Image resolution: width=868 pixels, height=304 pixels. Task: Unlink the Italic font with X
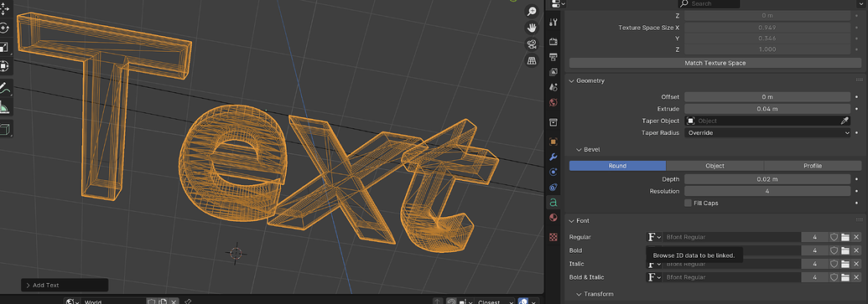[856, 264]
